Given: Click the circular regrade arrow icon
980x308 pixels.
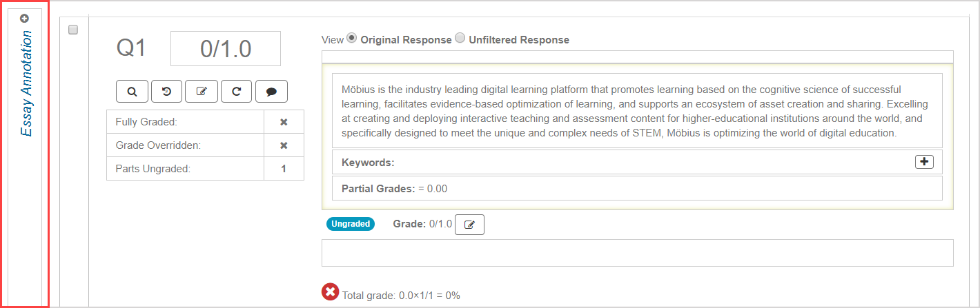Looking at the screenshot, I should [x=237, y=91].
